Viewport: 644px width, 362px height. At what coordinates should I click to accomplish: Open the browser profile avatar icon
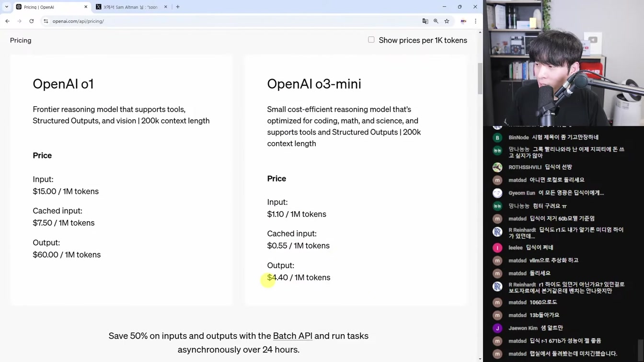coord(463,21)
